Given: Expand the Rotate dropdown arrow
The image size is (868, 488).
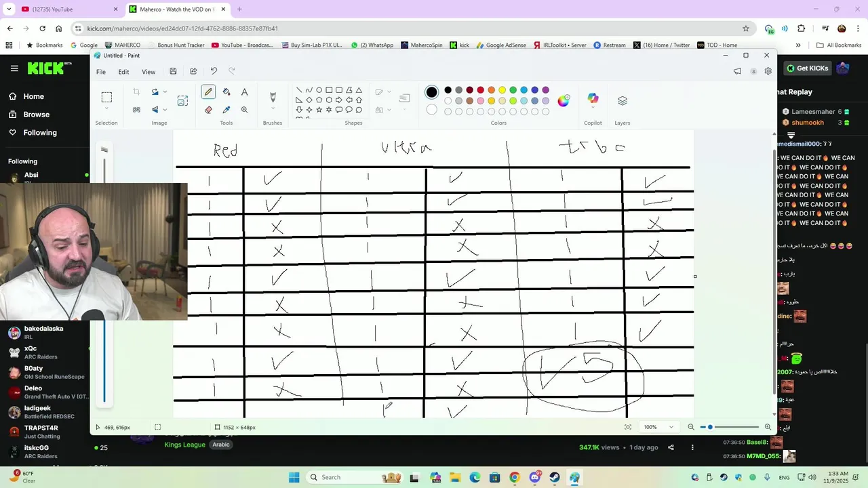Looking at the screenshot, I should 165,92.
